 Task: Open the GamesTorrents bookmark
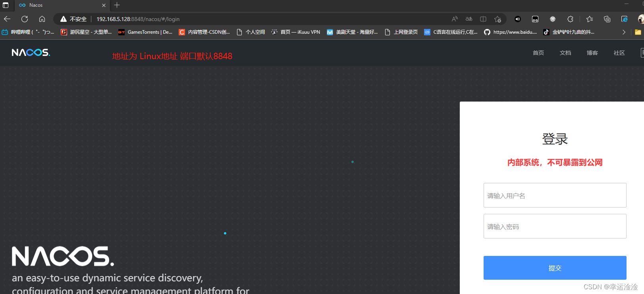tap(145, 32)
